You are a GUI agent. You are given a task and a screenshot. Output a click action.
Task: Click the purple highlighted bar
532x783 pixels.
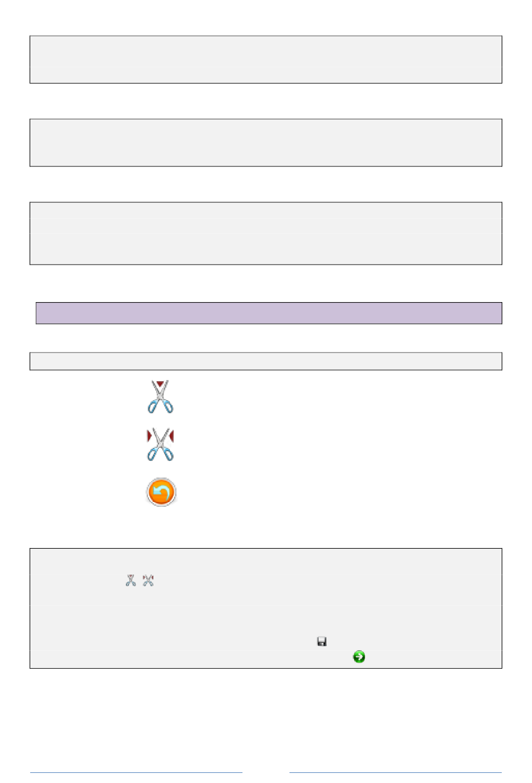tap(269, 313)
